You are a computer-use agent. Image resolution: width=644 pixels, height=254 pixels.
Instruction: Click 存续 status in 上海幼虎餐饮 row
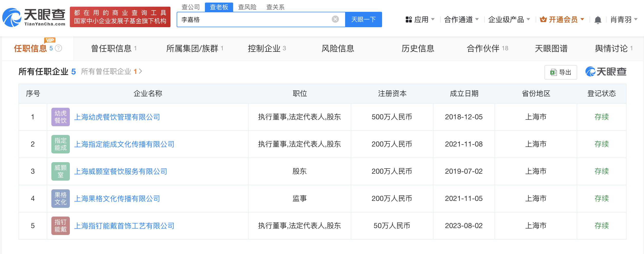pyautogui.click(x=602, y=117)
